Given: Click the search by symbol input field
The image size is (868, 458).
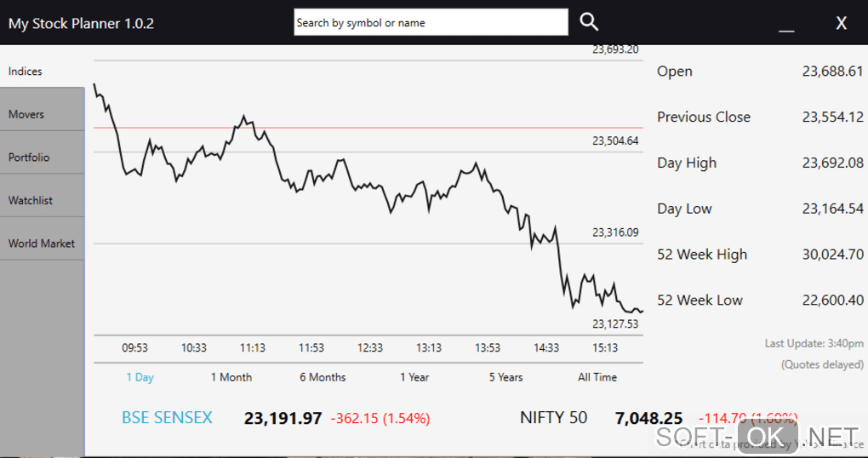Looking at the screenshot, I should (x=431, y=23).
